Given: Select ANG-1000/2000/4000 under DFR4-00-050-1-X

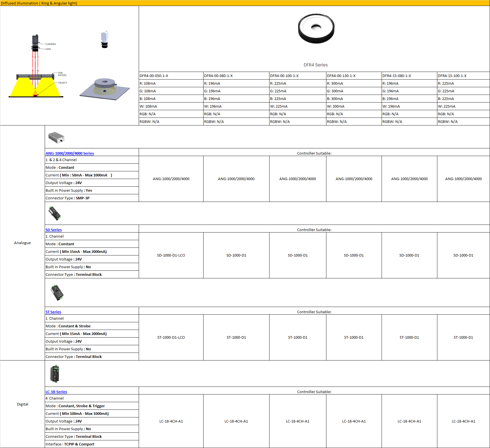Looking at the screenshot, I should pyautogui.click(x=171, y=179).
